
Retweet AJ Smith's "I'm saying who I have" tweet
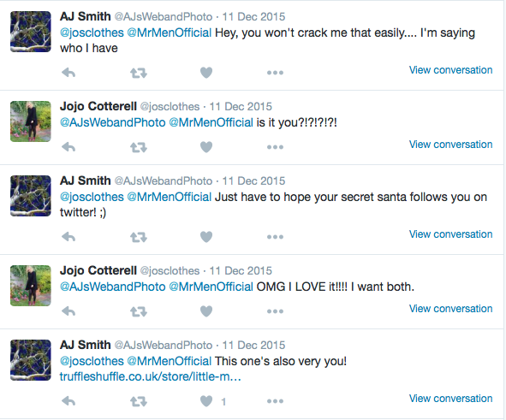pos(139,74)
